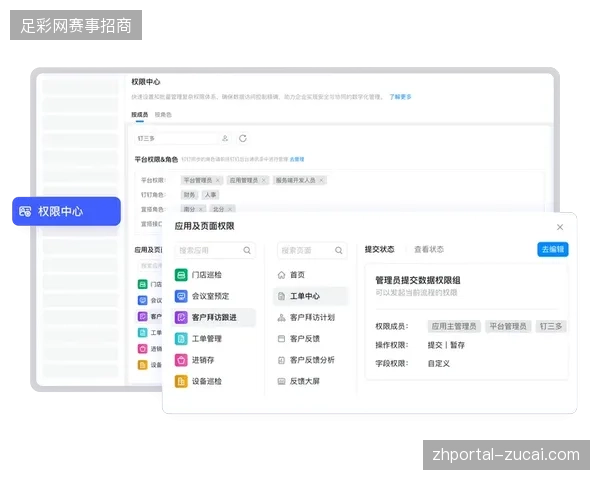Remove the 平台管理员 tag in 平台权限 row
Viewport: 600px width, 480px height.
[x=218, y=180]
